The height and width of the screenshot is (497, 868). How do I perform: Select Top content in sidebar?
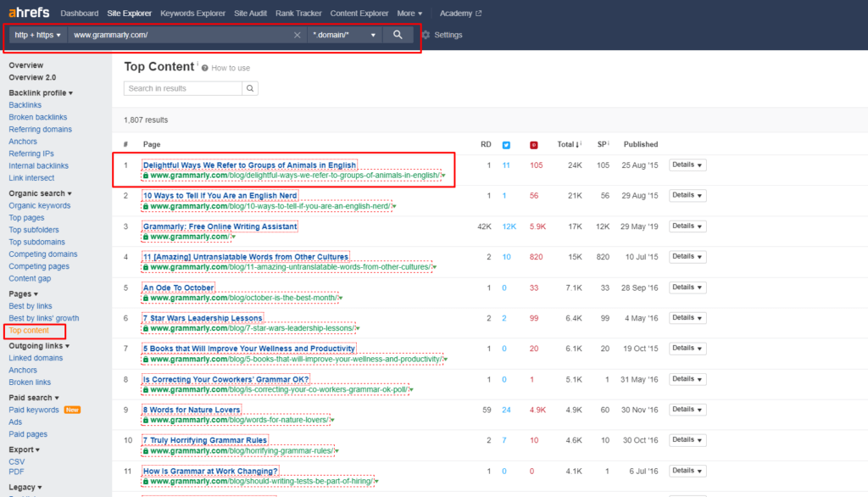pos(29,330)
